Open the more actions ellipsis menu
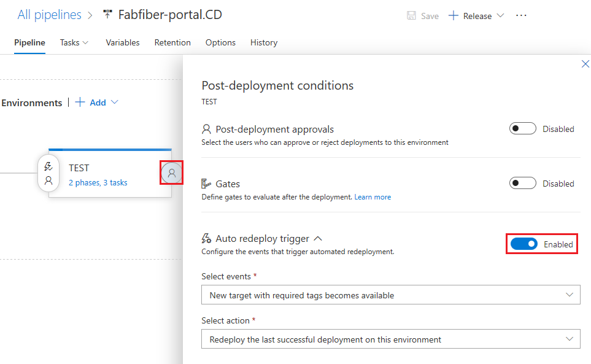Screen dimensions: 591x364 [x=521, y=15]
